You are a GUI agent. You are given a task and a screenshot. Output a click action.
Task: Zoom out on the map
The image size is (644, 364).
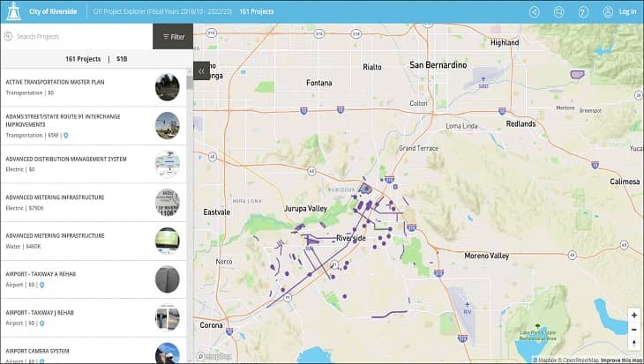(x=633, y=329)
